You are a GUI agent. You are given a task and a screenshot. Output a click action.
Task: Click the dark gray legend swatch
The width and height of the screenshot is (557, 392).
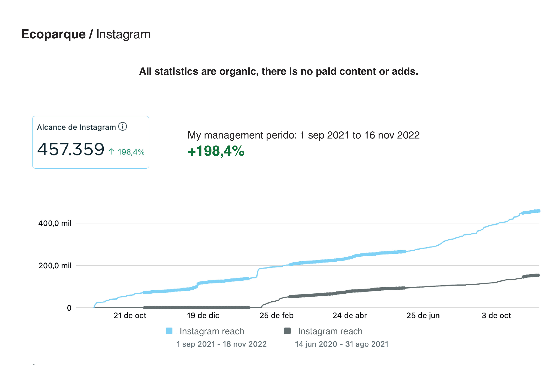(287, 331)
